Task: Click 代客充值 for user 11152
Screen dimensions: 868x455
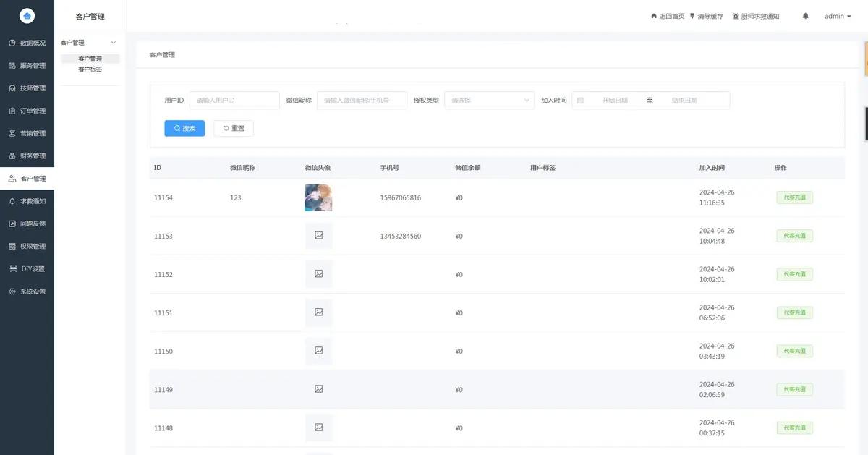Action: [794, 274]
